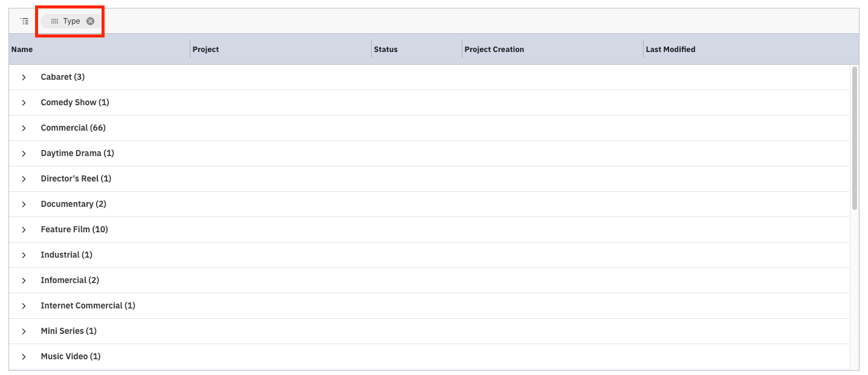Click the Project Creation column header

[x=494, y=49]
